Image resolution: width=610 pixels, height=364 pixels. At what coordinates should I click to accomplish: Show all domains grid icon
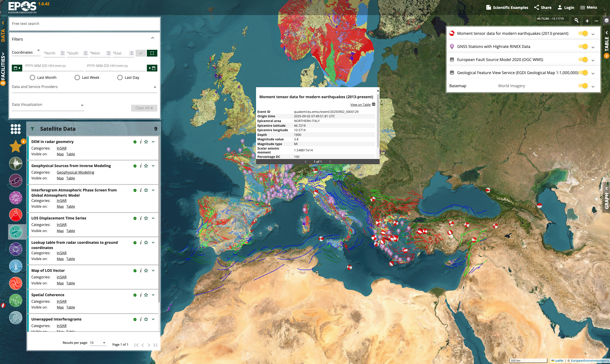(16, 129)
